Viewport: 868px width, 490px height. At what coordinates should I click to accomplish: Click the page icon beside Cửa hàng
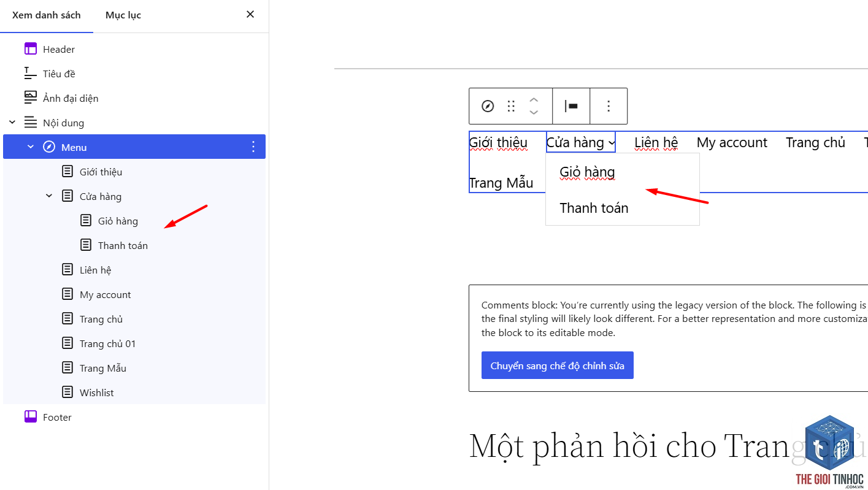(x=67, y=196)
